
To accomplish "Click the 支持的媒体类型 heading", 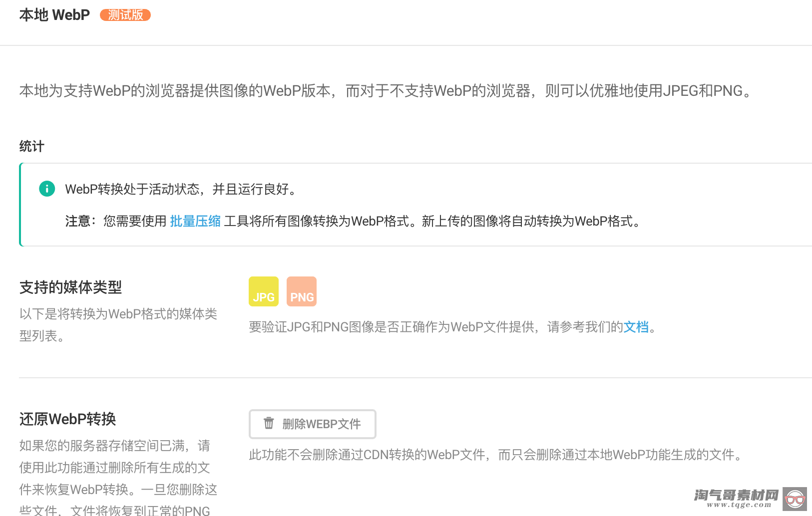I will [x=70, y=287].
